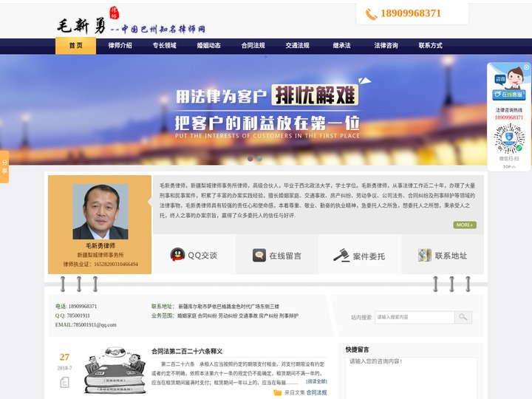Select second banner carousel dot
Image resolution: width=532 pixels, height=399 pixels.
tap(259, 158)
